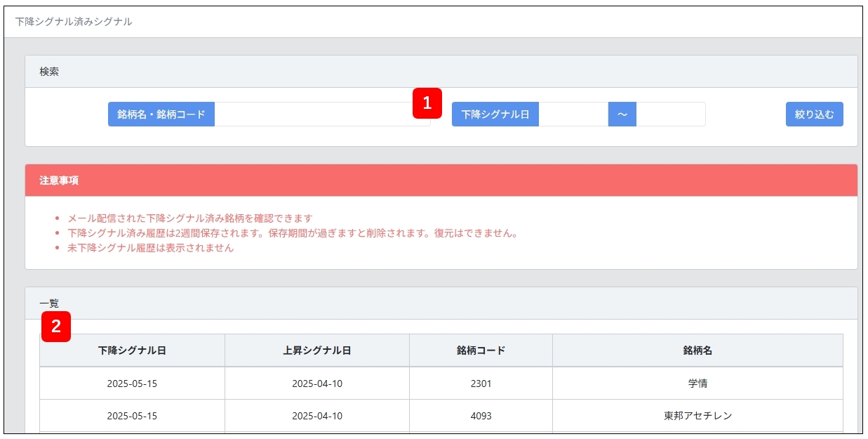The height and width of the screenshot is (439, 868).
Task: Click the start date field after 下降シグナル日
Action: coord(573,114)
